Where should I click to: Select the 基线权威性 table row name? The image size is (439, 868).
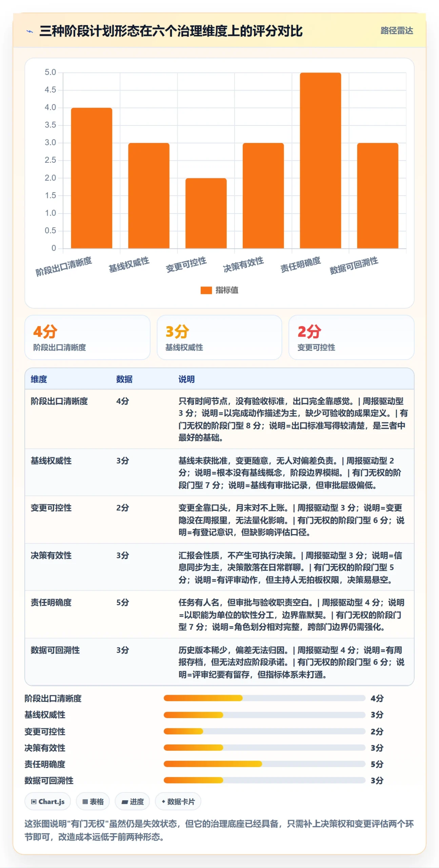click(x=51, y=460)
